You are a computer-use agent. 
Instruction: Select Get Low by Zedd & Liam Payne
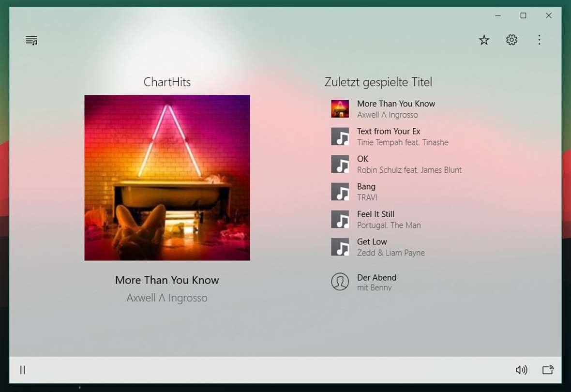[377, 247]
